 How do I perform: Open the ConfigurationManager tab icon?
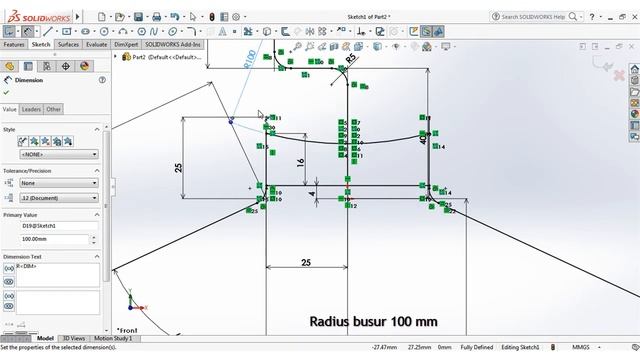tap(47, 66)
